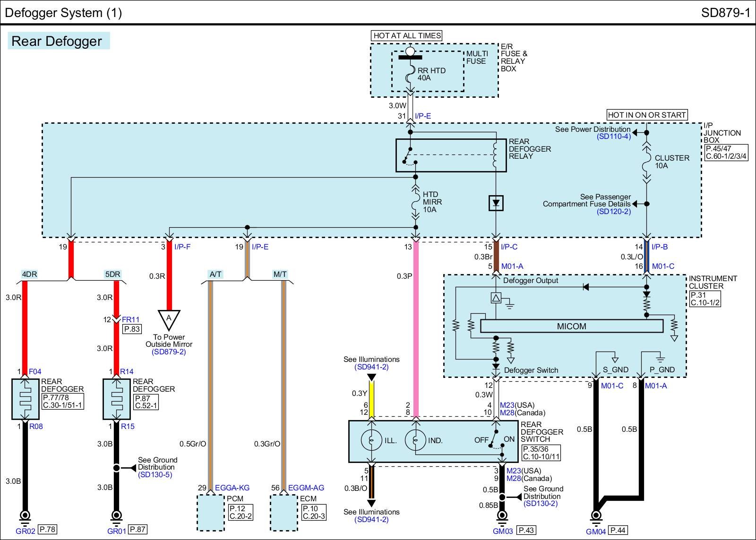Select the diode symbol inside the junction box

click(x=496, y=204)
